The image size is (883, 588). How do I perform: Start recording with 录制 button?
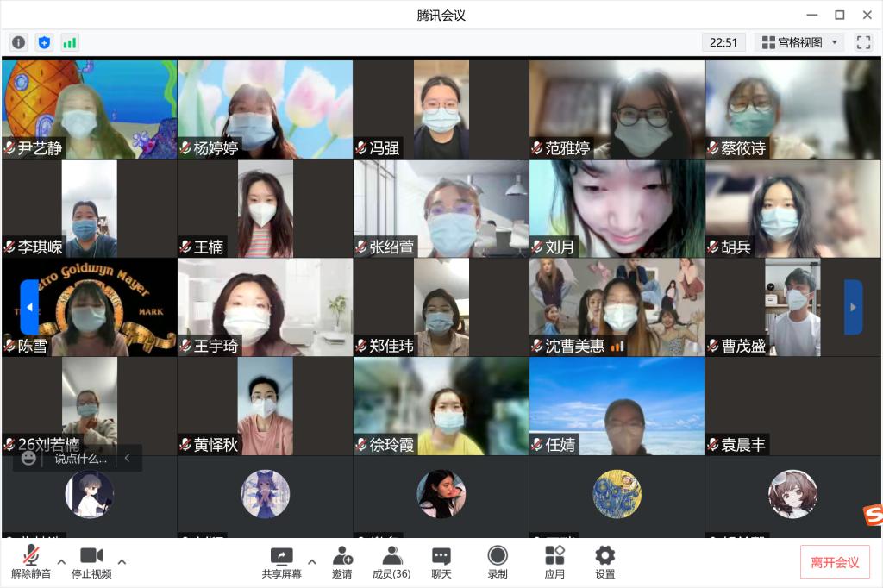pyautogui.click(x=498, y=561)
